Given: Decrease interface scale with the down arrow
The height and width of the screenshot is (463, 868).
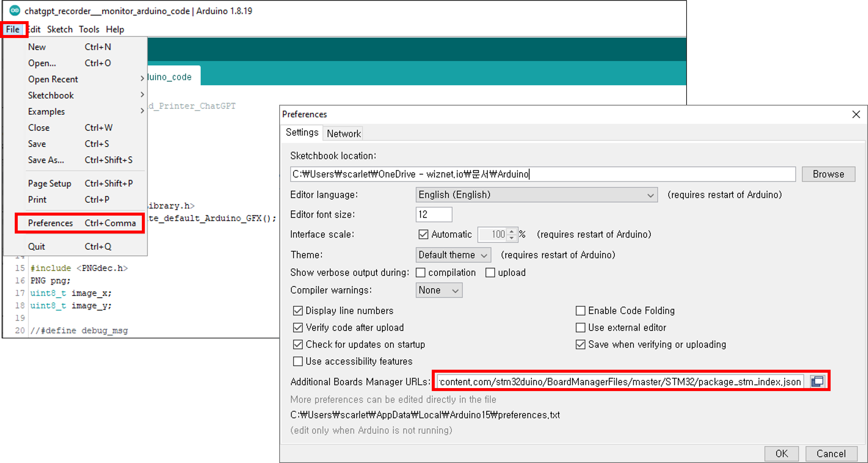Looking at the screenshot, I should pyautogui.click(x=511, y=238).
